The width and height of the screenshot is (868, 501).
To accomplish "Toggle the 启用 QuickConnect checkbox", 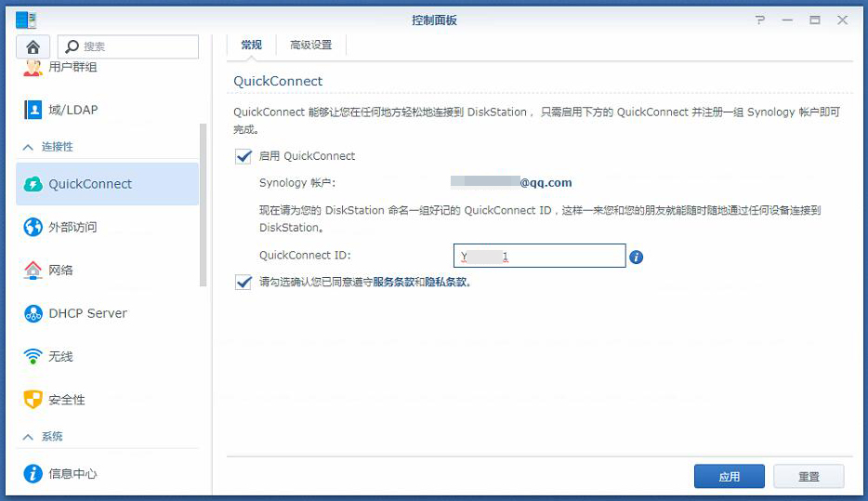I will 243,156.
